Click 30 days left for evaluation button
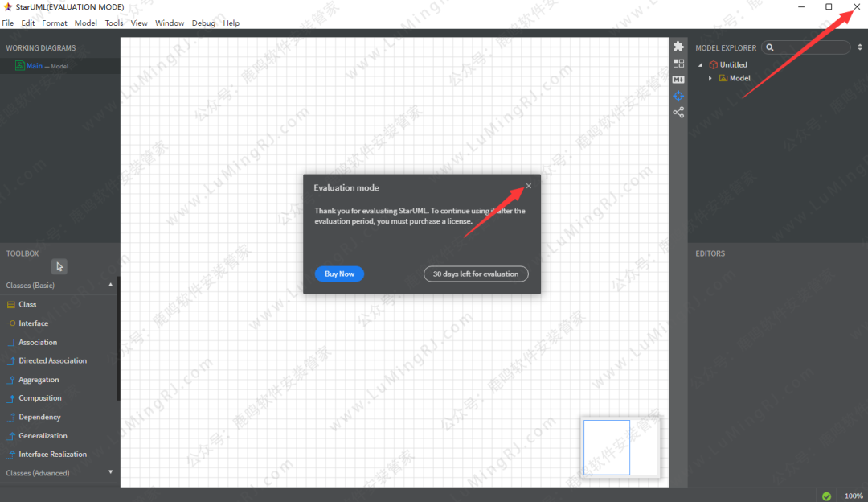 pyautogui.click(x=476, y=274)
